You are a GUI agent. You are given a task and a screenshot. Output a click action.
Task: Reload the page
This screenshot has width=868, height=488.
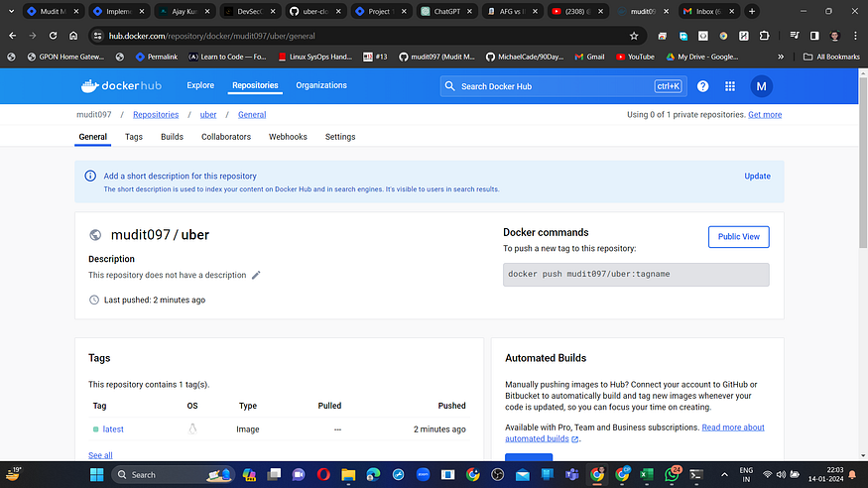[53, 36]
